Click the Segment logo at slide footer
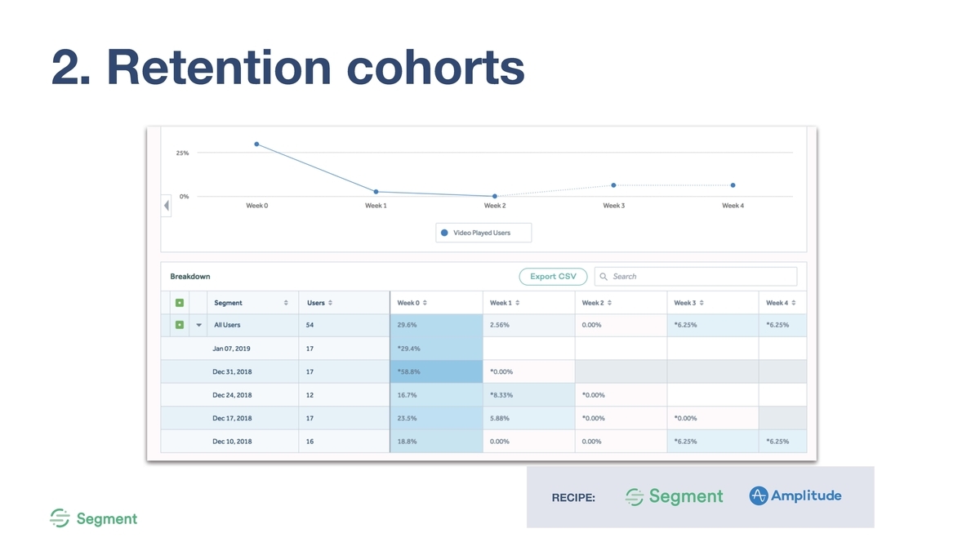This screenshot has width=980, height=551. click(x=93, y=518)
